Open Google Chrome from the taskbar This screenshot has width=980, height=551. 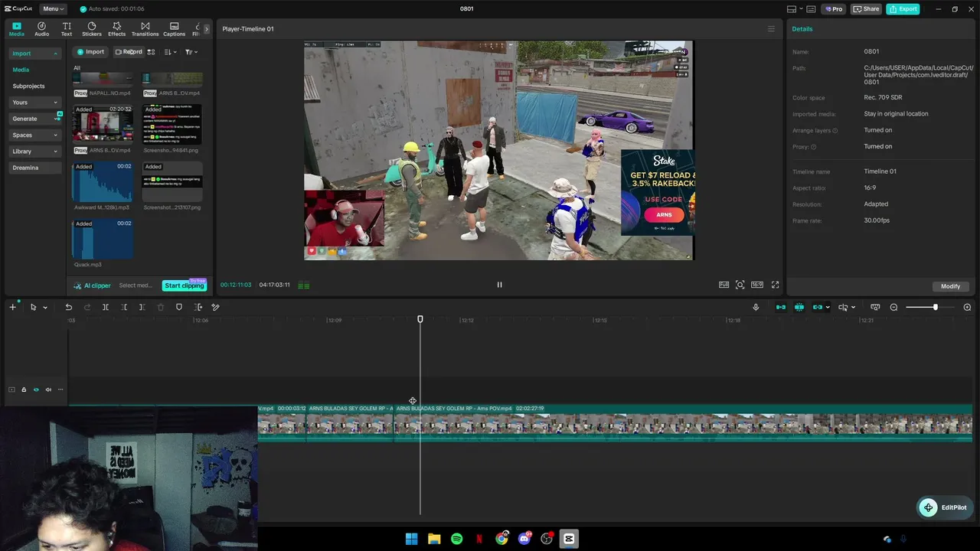[x=501, y=539]
